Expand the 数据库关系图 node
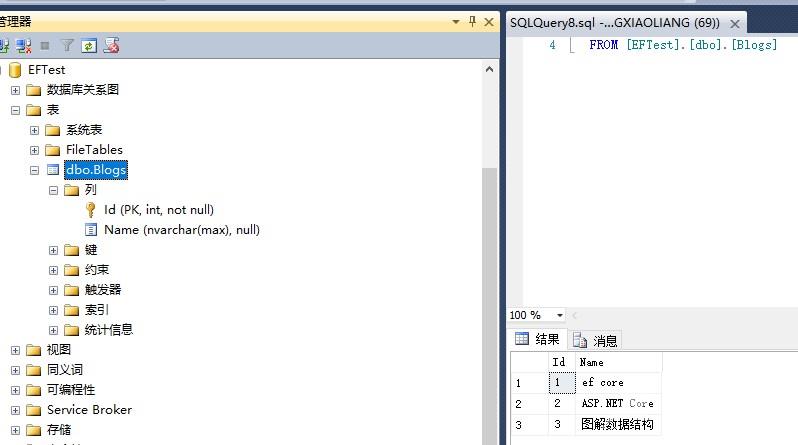Image resolution: width=798 pixels, height=445 pixels. (x=15, y=90)
